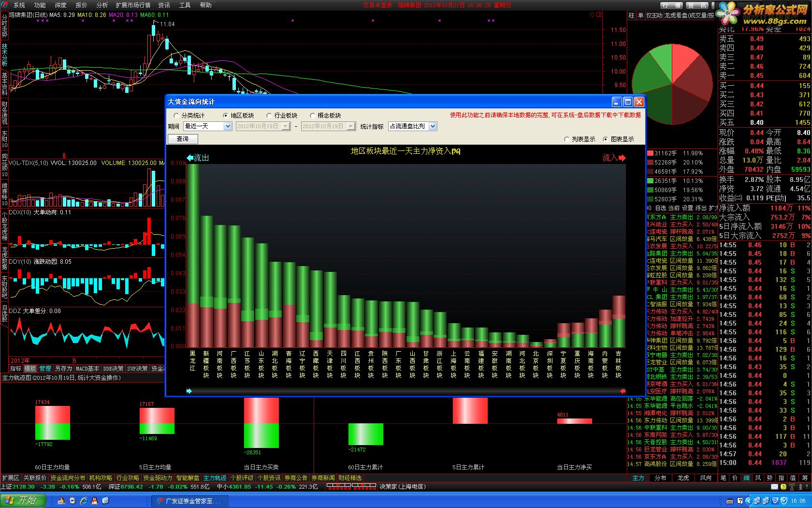This screenshot has height=508, width=812.
Task: Select the 分类统计 radio option
Action: click(x=189, y=116)
